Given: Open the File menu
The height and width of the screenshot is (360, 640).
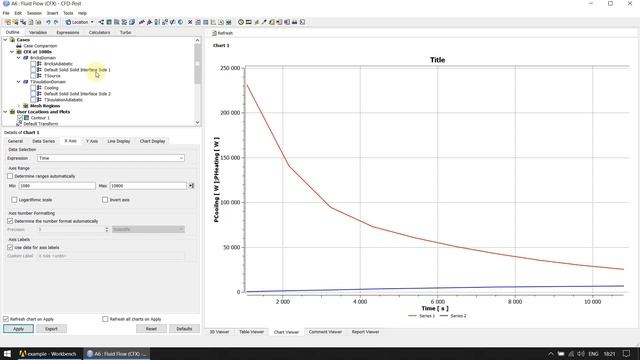Looking at the screenshot, I should click(x=6, y=13).
